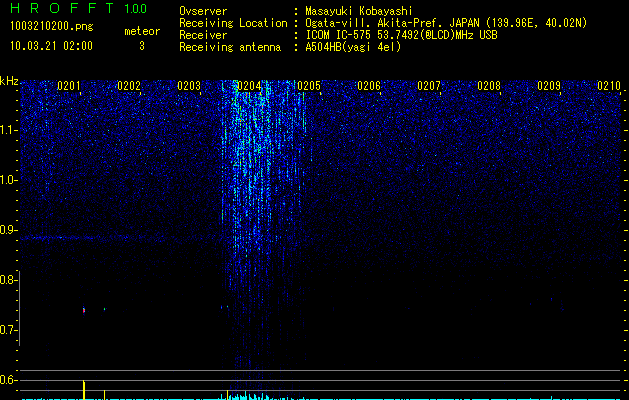This screenshot has height=400, width=629.
Task: Click observer name Masayuki Kobayashi
Action: tap(359, 11)
